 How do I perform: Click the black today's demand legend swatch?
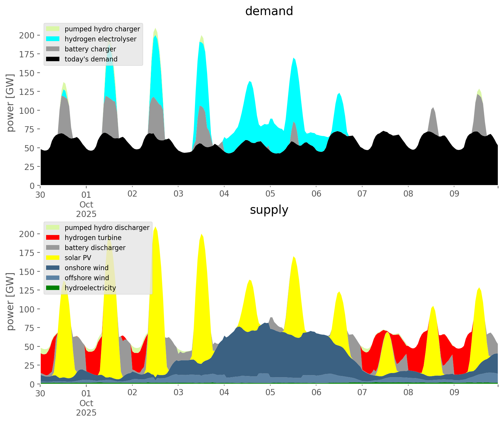point(53,59)
